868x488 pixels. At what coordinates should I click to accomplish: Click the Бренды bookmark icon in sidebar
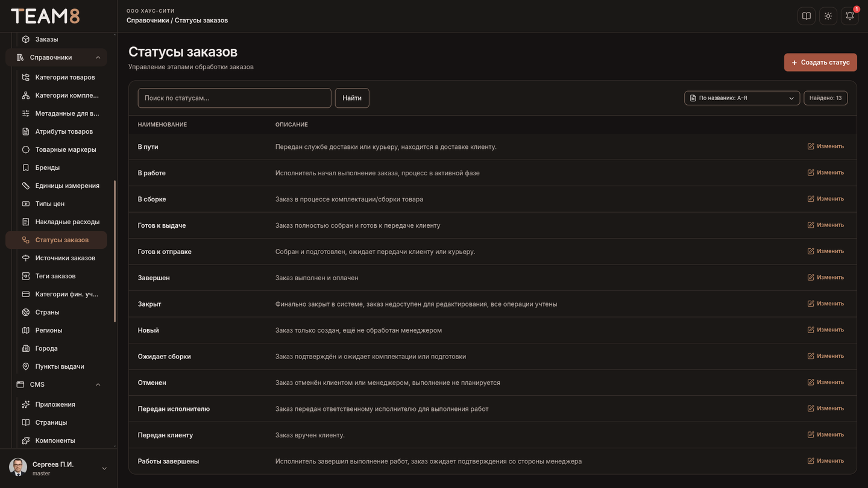point(26,167)
